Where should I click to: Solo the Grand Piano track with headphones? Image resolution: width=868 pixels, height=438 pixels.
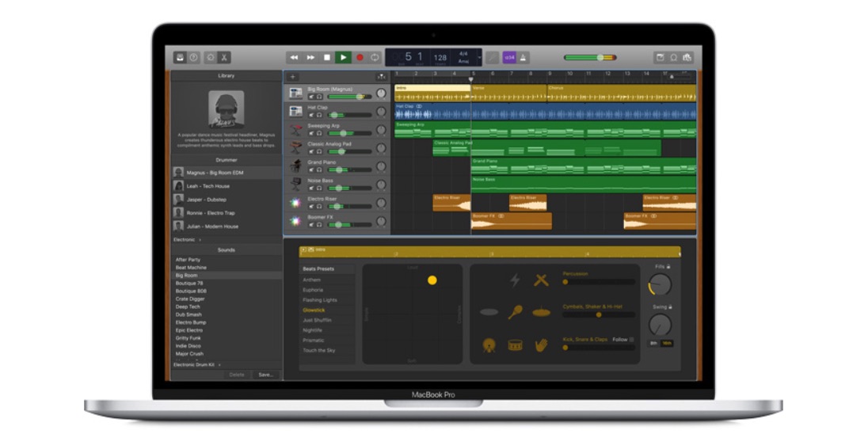click(319, 169)
